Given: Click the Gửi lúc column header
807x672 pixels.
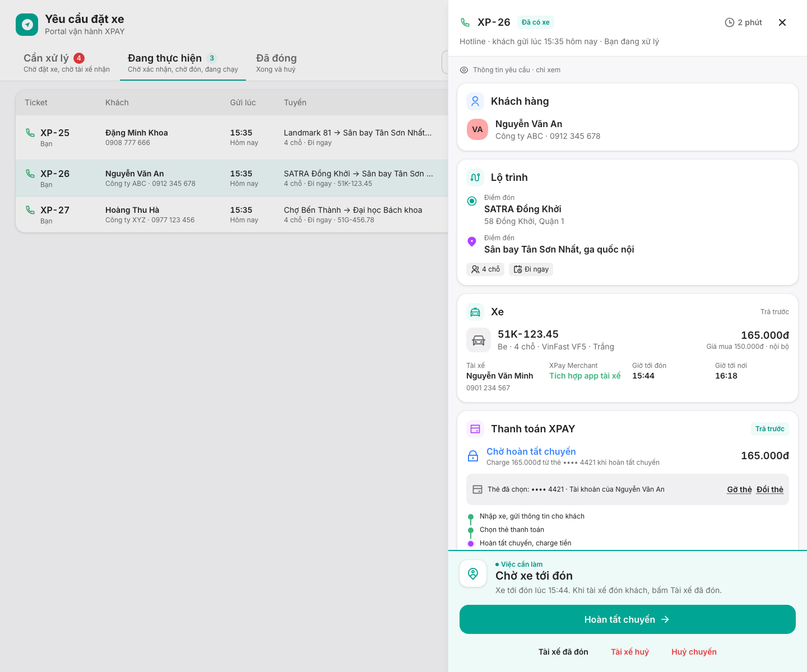Looking at the screenshot, I should click(243, 102).
